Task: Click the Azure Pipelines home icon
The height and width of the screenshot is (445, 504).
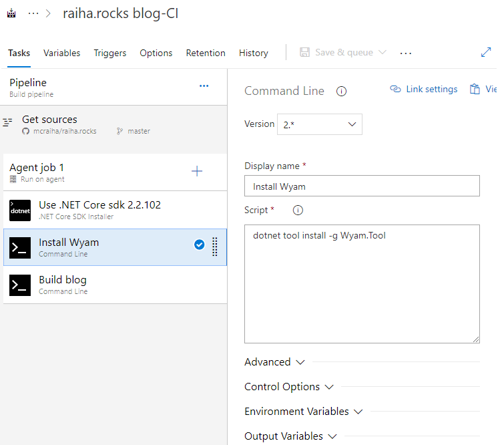Action: point(11,13)
